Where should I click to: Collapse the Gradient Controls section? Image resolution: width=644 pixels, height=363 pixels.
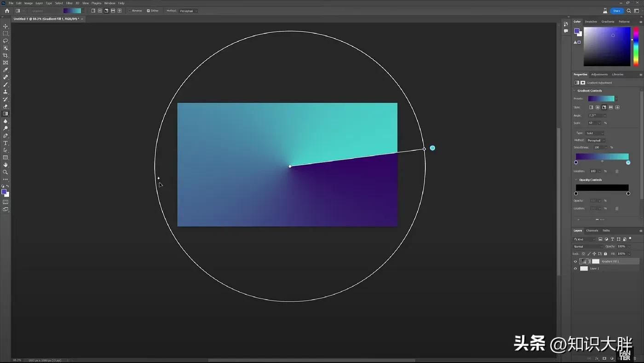click(575, 91)
